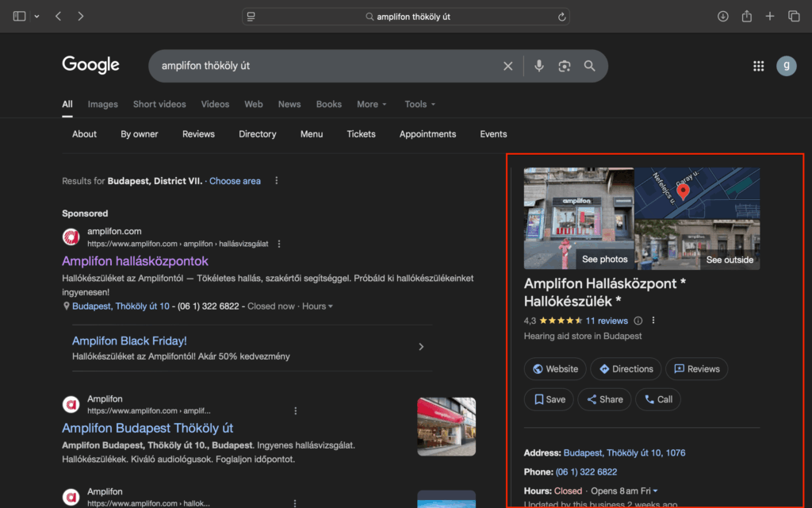Open the 11 reviews link
This screenshot has height=508, width=812.
click(607, 321)
